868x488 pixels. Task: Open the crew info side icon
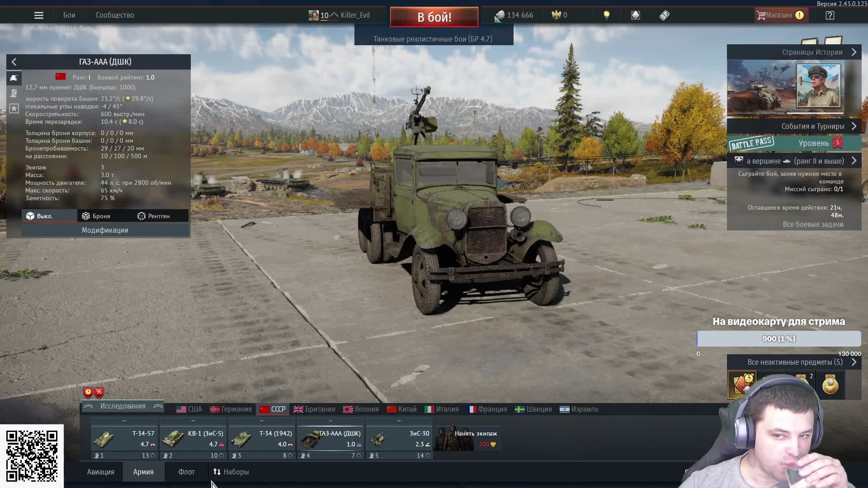[14, 93]
